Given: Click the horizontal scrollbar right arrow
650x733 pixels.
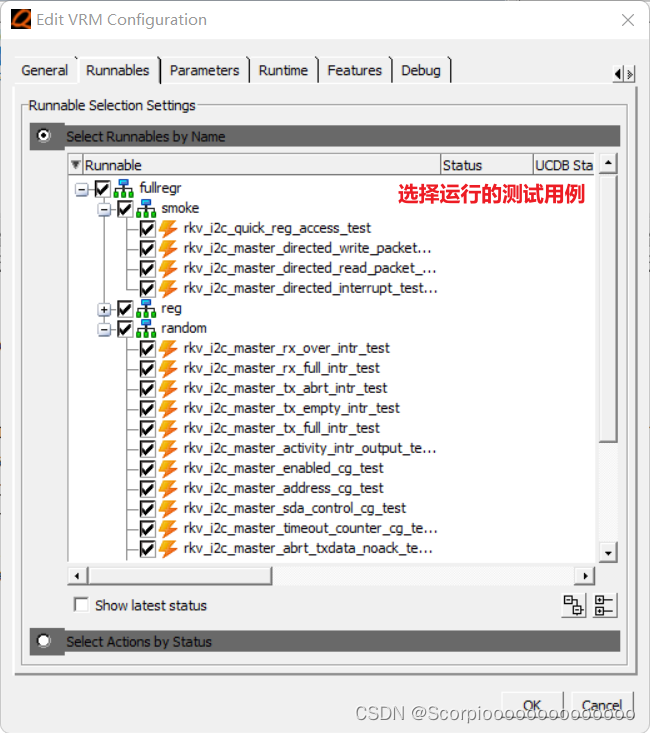Looking at the screenshot, I should point(585,576).
